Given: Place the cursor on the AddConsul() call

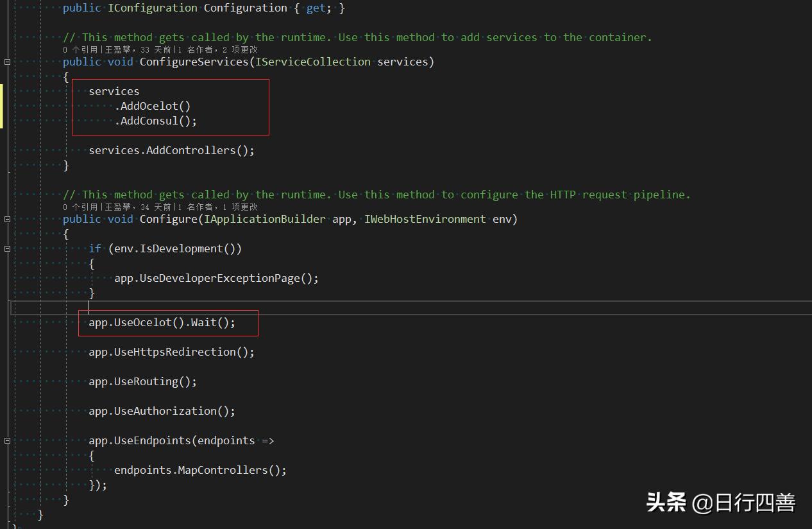Looking at the screenshot, I should coord(154,120).
